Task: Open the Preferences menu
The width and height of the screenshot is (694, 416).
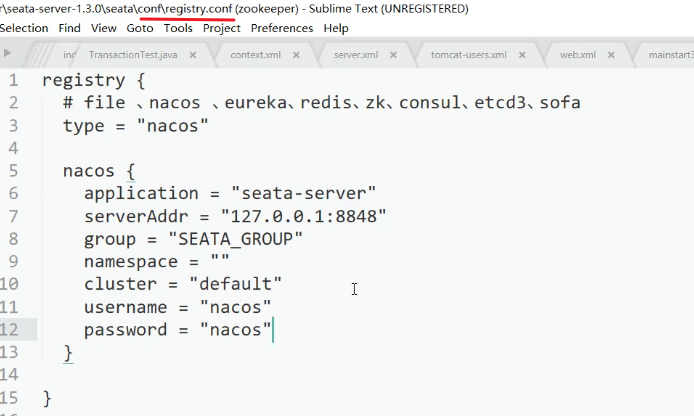Action: pyautogui.click(x=281, y=28)
